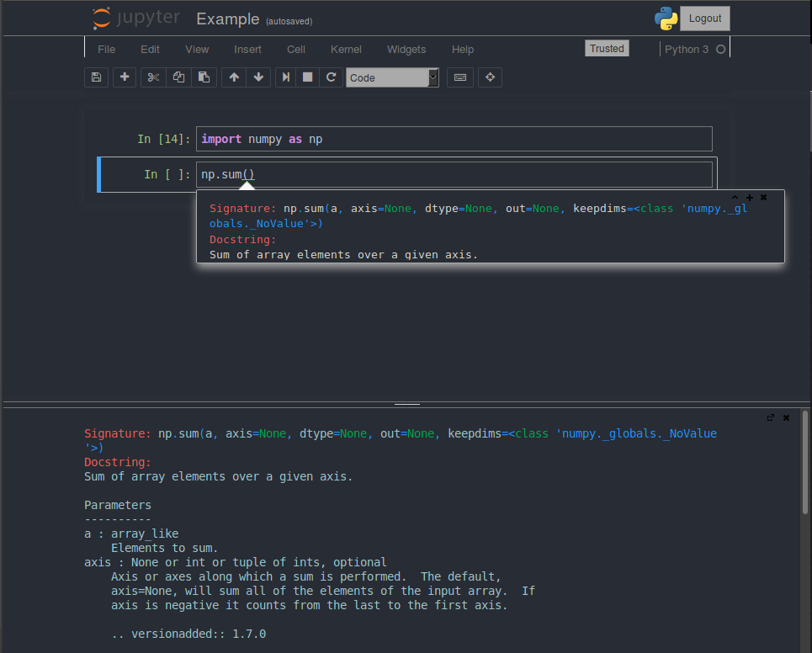Interrupt the kernel

coord(307,77)
